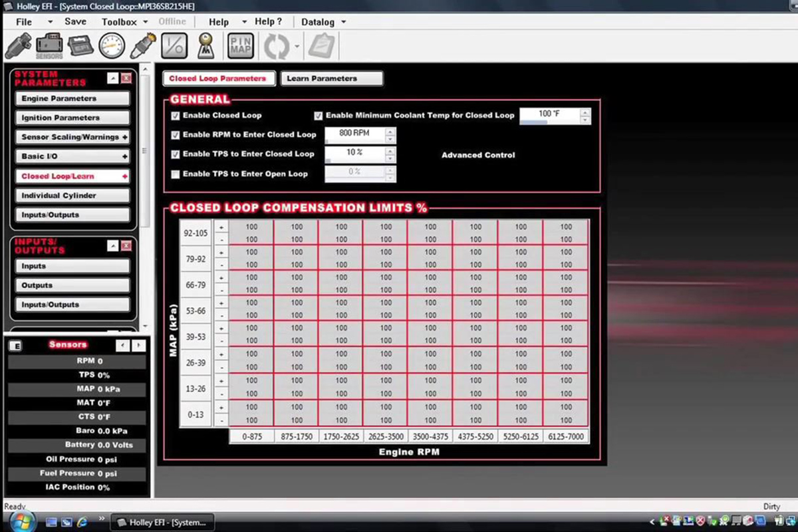Open the PIN MAP icon
Screen dimensions: 798x532
[241, 46]
